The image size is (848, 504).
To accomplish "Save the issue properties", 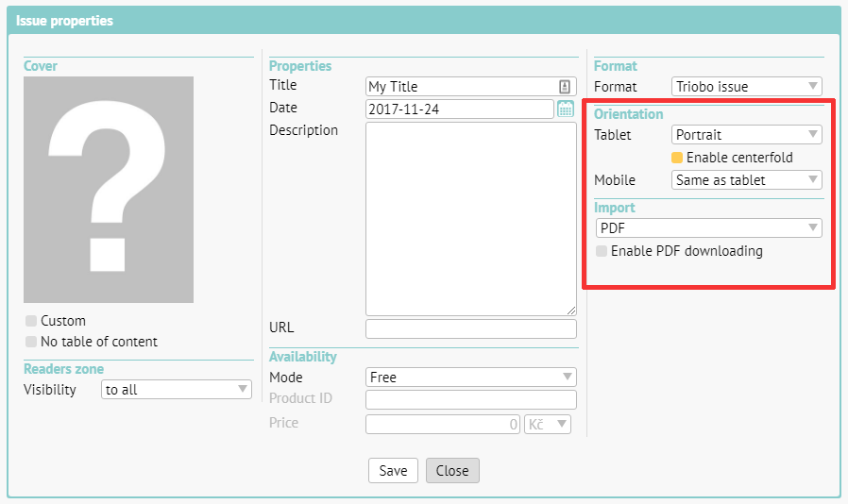I will coord(393,470).
